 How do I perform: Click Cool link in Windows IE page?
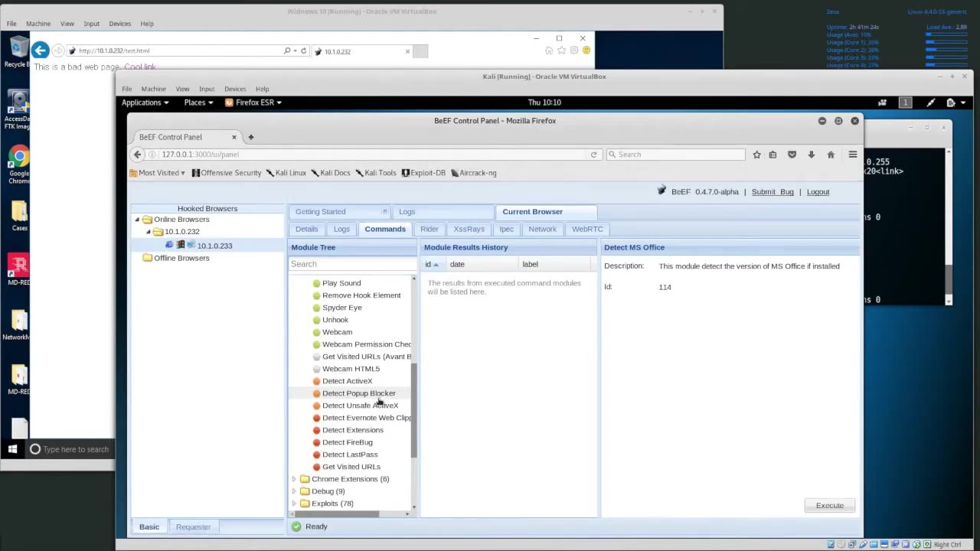pyautogui.click(x=140, y=67)
